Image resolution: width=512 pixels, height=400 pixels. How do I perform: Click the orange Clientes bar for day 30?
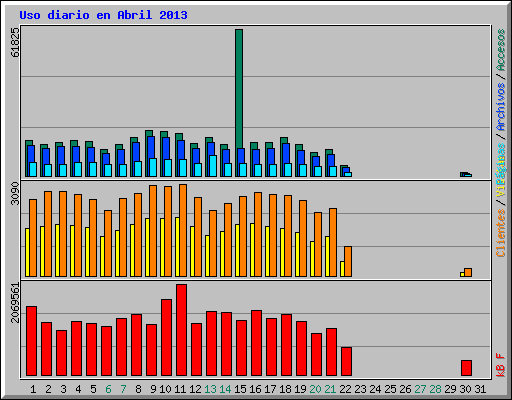pos(468,272)
